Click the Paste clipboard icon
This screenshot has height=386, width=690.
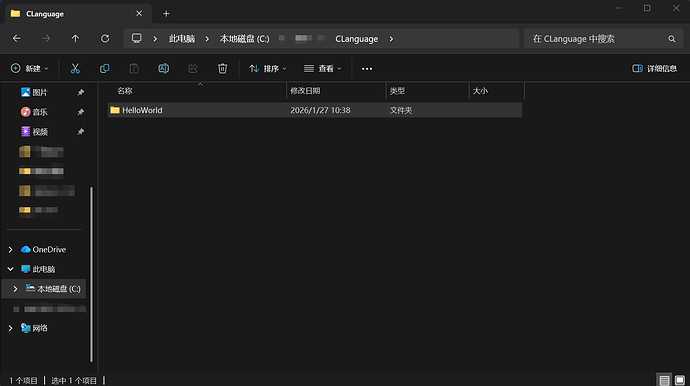point(134,69)
